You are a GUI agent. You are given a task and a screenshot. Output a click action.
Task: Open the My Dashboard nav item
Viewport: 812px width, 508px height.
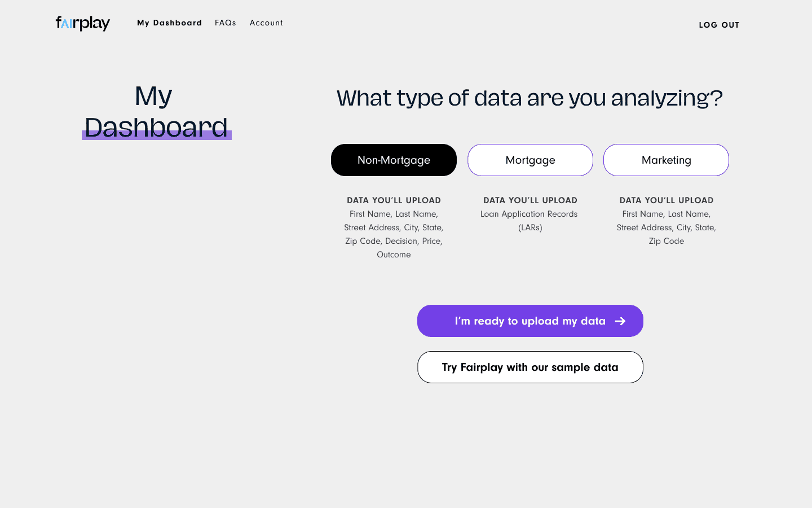[169, 23]
